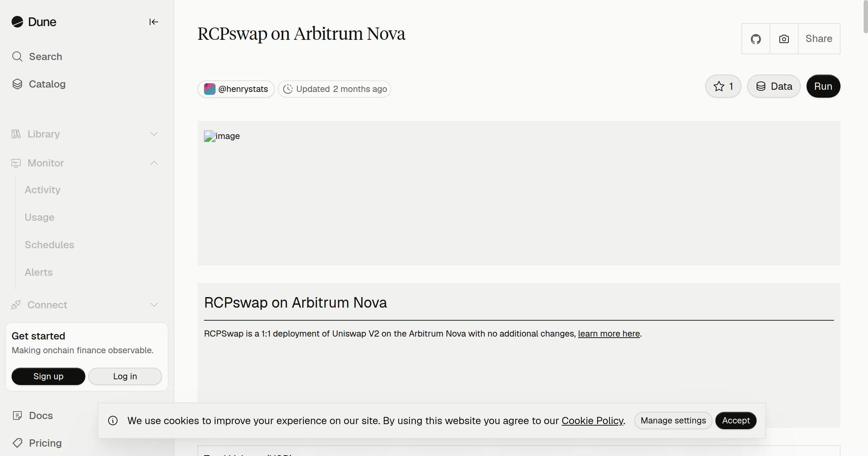Open Schedules under Monitor

pyautogui.click(x=49, y=245)
